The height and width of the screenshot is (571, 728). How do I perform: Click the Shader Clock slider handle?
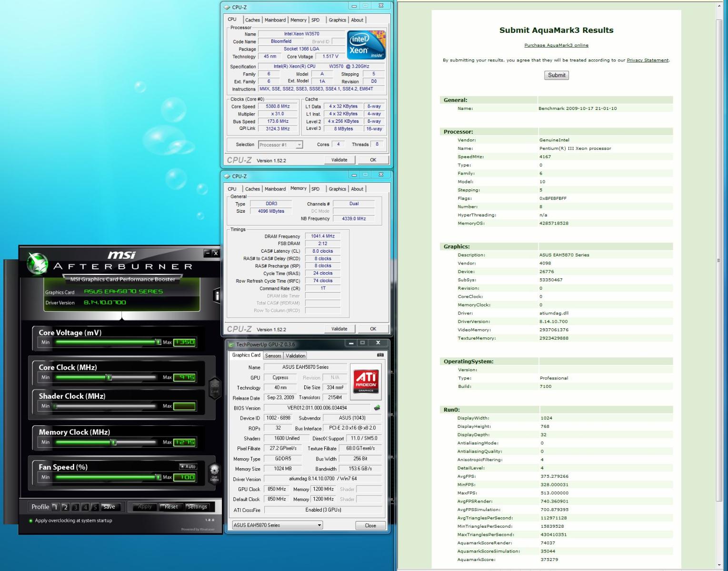click(x=55, y=406)
